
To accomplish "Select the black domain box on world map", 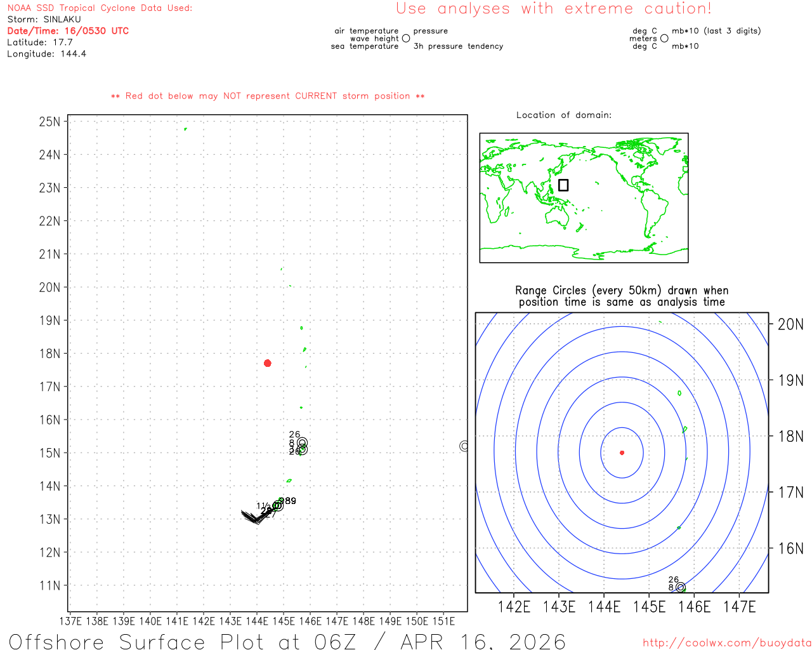I will point(563,185).
